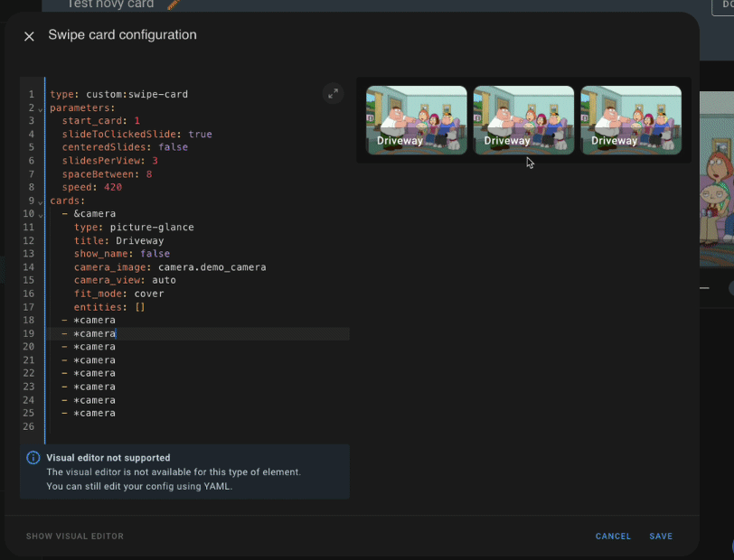Click the 'entities: []' line
Viewport: 734px width, 560px height.
pyautogui.click(x=109, y=307)
